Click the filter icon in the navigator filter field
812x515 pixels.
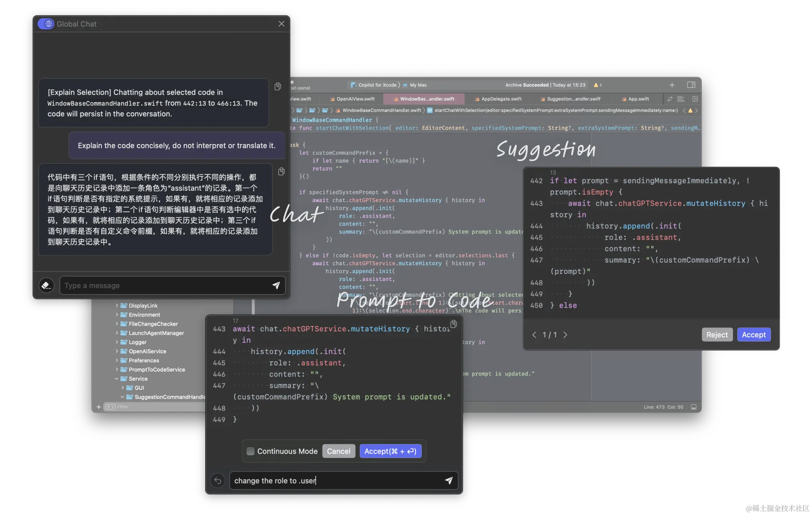[110, 406]
